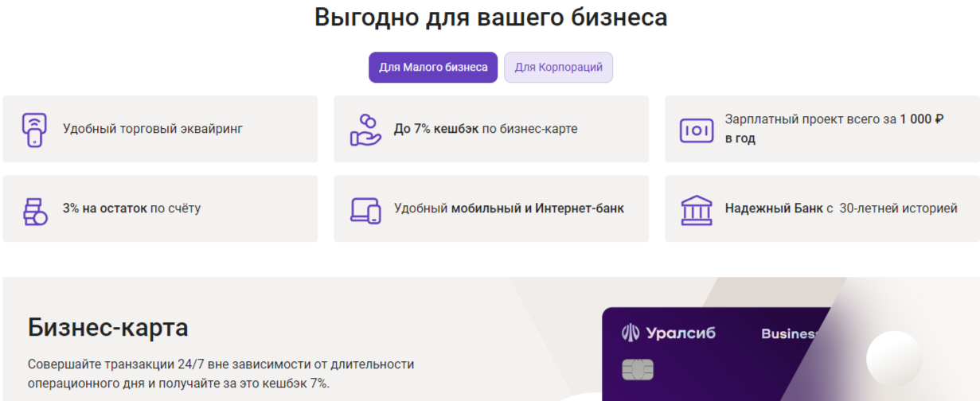Open the 'Надежный Банк с 30-летней историей' card
980x401 pixels.
click(822, 208)
